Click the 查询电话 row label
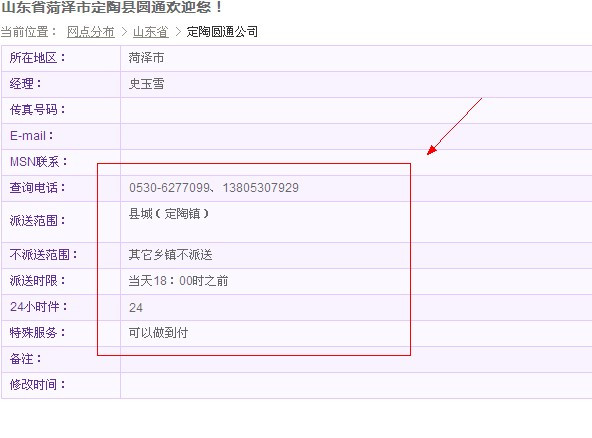 click(x=37, y=188)
